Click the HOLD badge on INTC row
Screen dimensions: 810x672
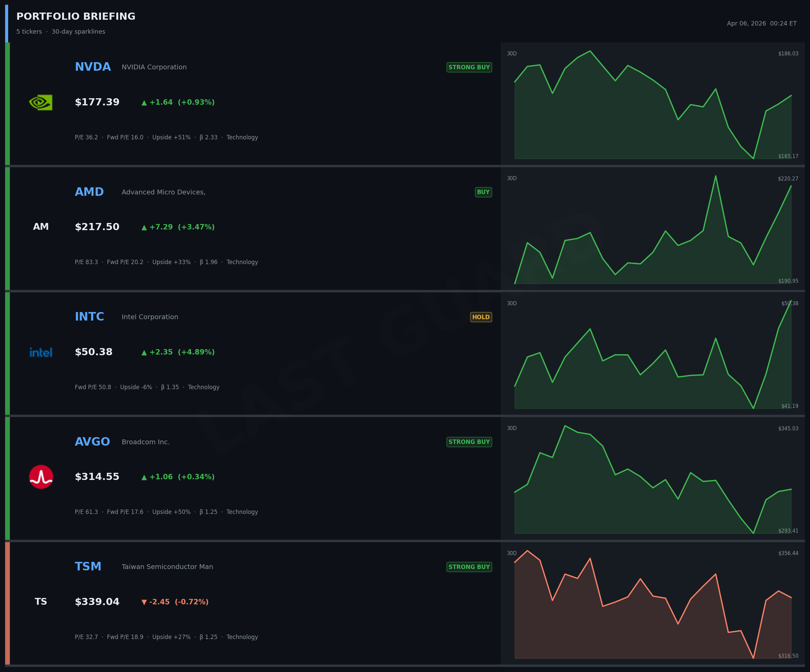pos(480,317)
